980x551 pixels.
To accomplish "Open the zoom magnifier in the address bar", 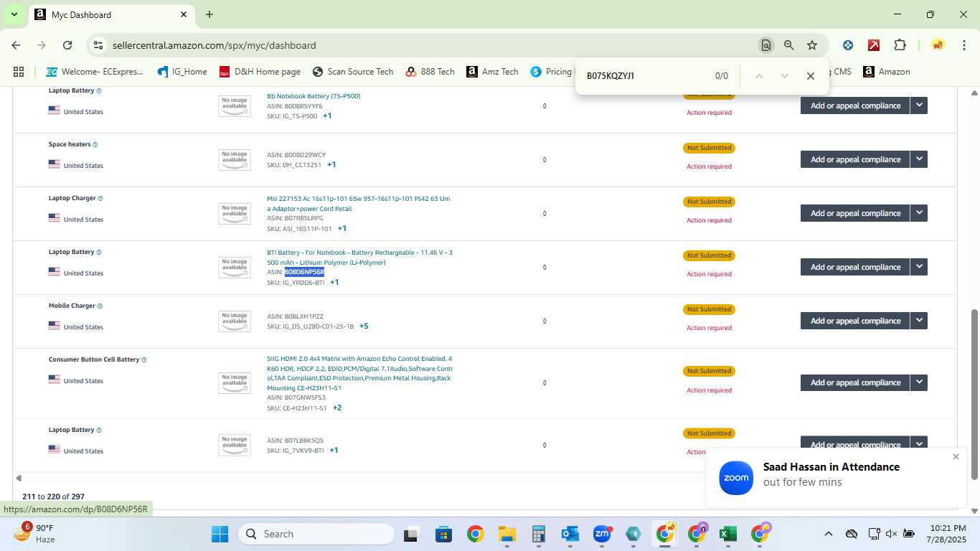I will coord(789,45).
